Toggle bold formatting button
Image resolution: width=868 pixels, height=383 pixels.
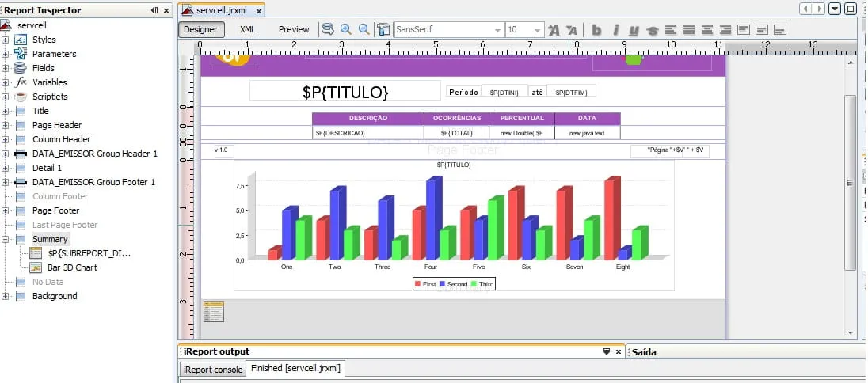click(597, 30)
